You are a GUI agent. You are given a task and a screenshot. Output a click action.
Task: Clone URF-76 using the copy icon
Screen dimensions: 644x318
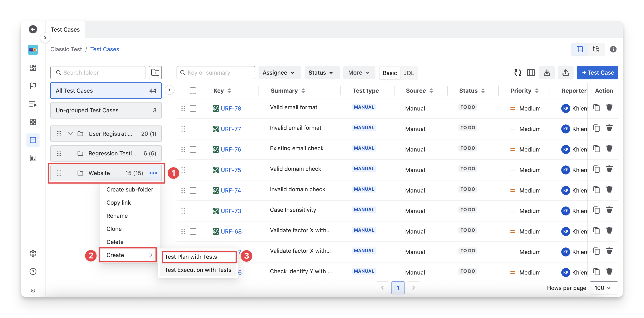point(596,149)
